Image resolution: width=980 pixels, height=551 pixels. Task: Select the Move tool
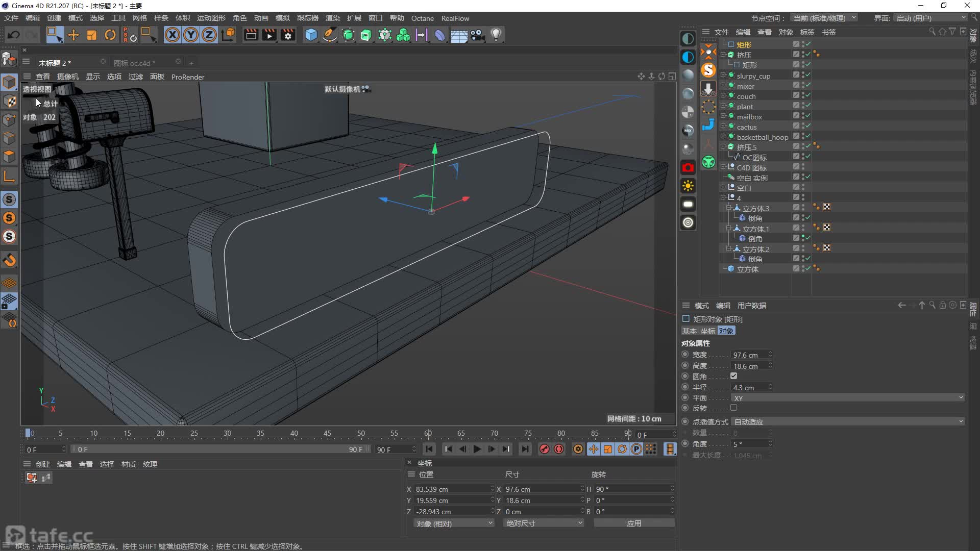pos(73,35)
